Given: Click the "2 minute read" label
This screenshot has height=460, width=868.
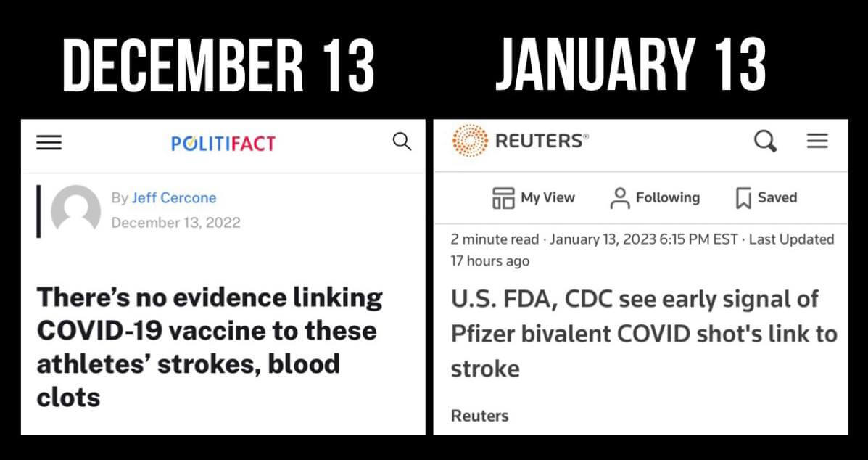Looking at the screenshot, I should pos(495,239).
